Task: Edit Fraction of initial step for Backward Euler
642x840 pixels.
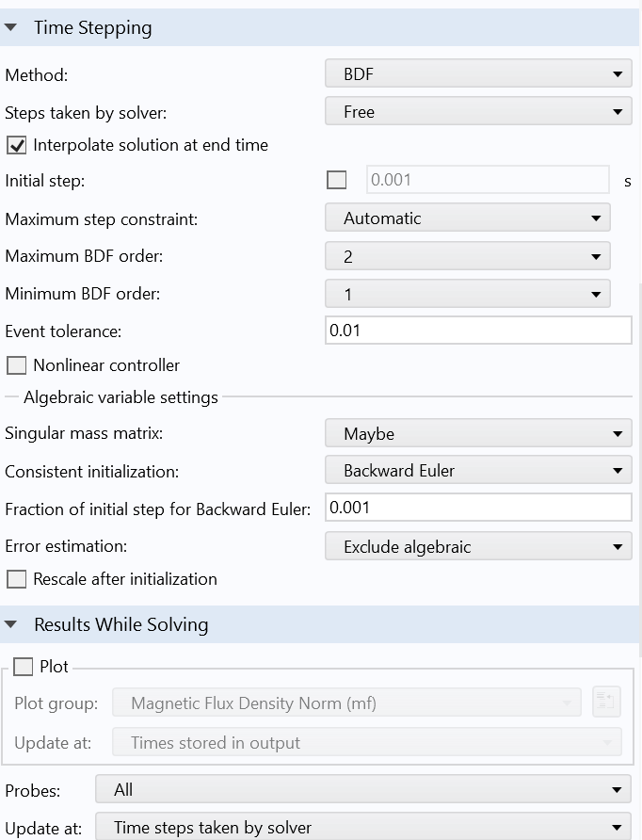Action: click(477, 508)
